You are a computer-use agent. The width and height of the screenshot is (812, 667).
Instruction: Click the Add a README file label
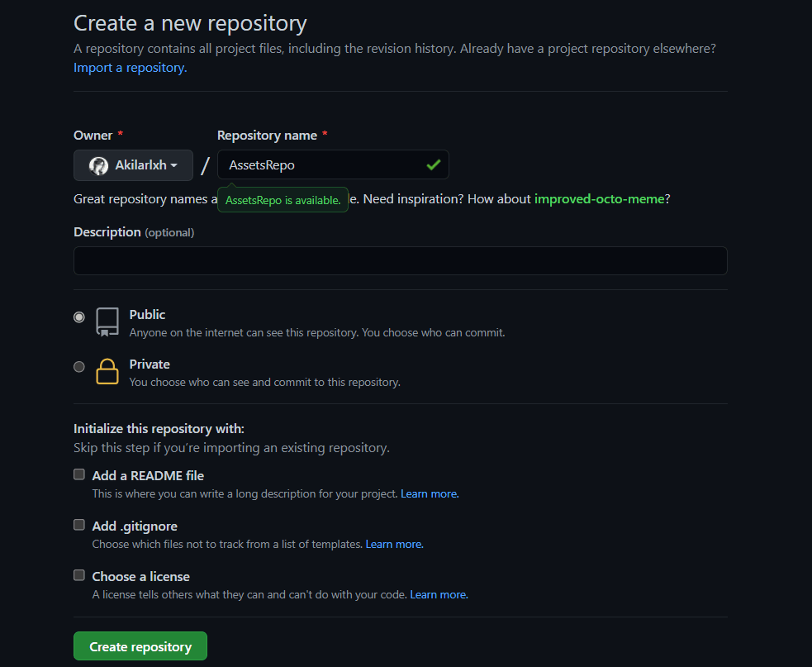pos(148,475)
